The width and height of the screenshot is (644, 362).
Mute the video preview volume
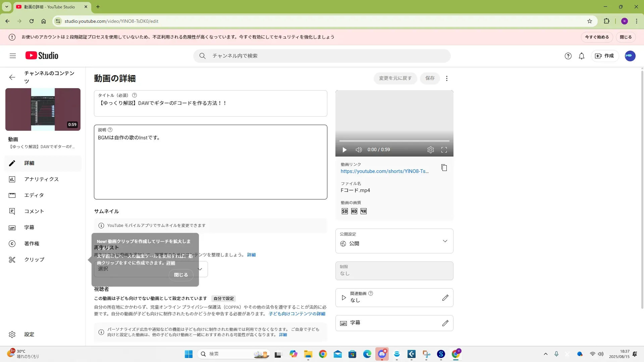coord(359,150)
